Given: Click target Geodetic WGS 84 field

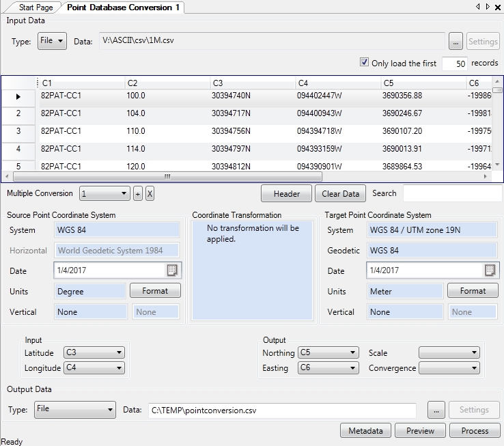Looking at the screenshot, I should [x=432, y=250].
